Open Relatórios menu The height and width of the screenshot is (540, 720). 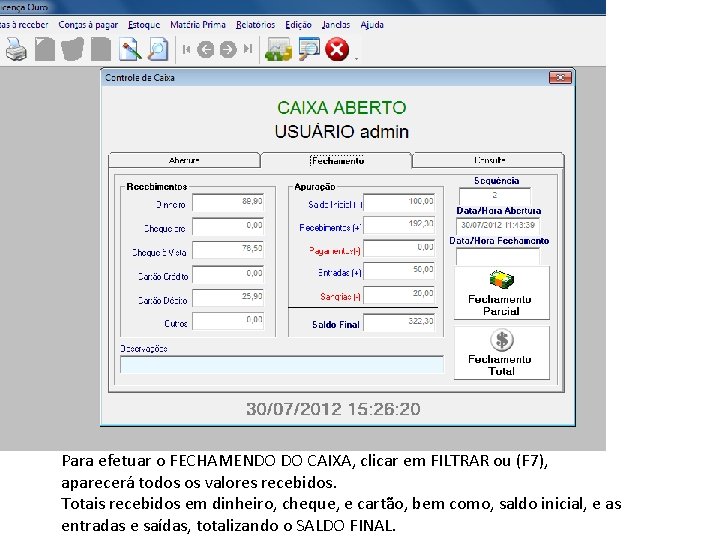coord(255,25)
